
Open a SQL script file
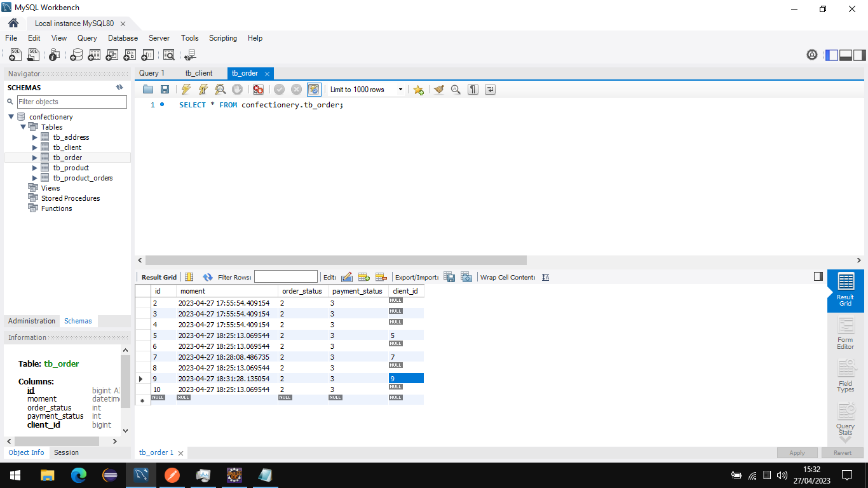(33, 55)
